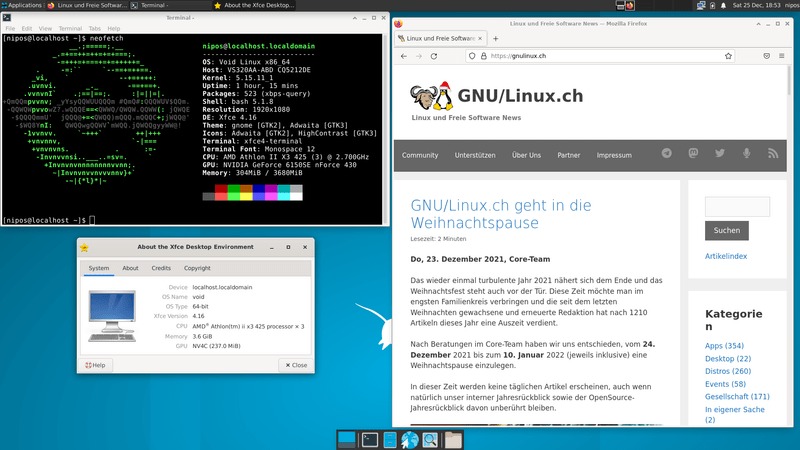Image resolution: width=800 pixels, height=450 pixels.
Task: Select About the Xfce Desktop taskbar button
Action: tap(254, 5)
